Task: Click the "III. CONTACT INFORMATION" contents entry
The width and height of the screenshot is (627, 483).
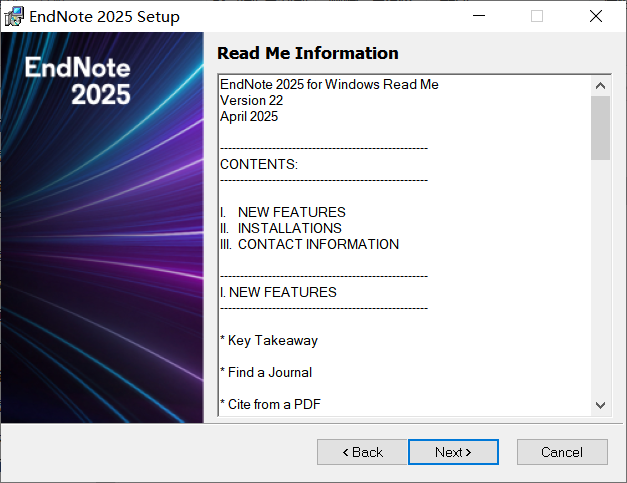Action: [310, 244]
